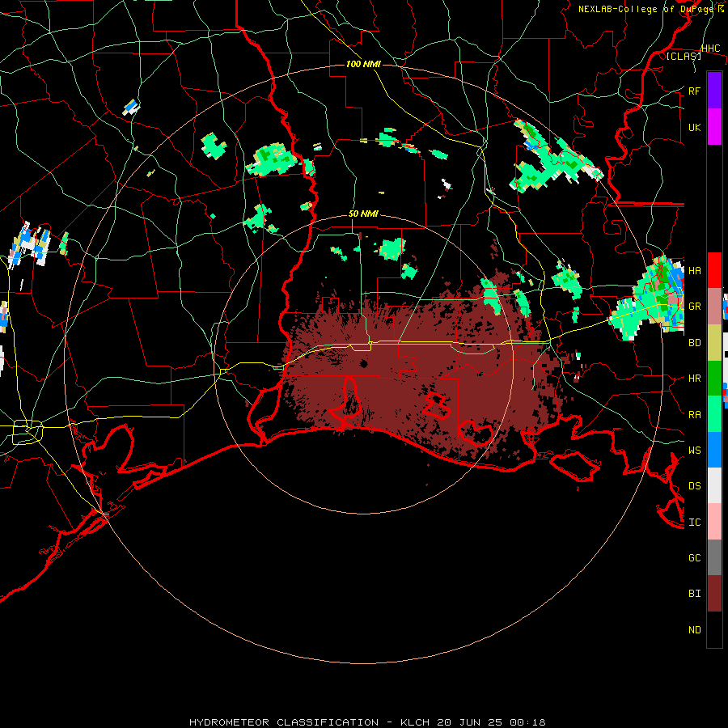Click the 'GR' legend label
The image size is (728, 728).
click(694, 307)
